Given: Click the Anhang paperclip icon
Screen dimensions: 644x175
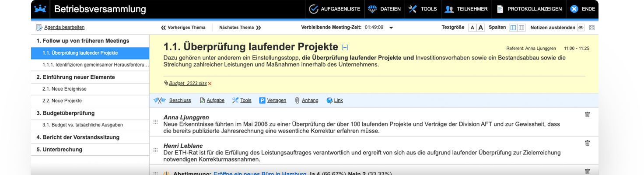Looking at the screenshot, I should (297, 100).
